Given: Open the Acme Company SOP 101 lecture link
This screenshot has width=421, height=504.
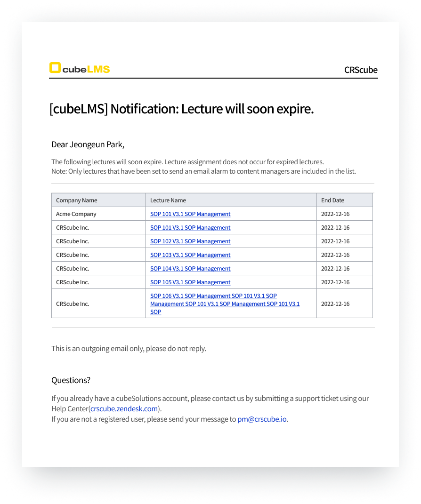Looking at the screenshot, I should 190,214.
